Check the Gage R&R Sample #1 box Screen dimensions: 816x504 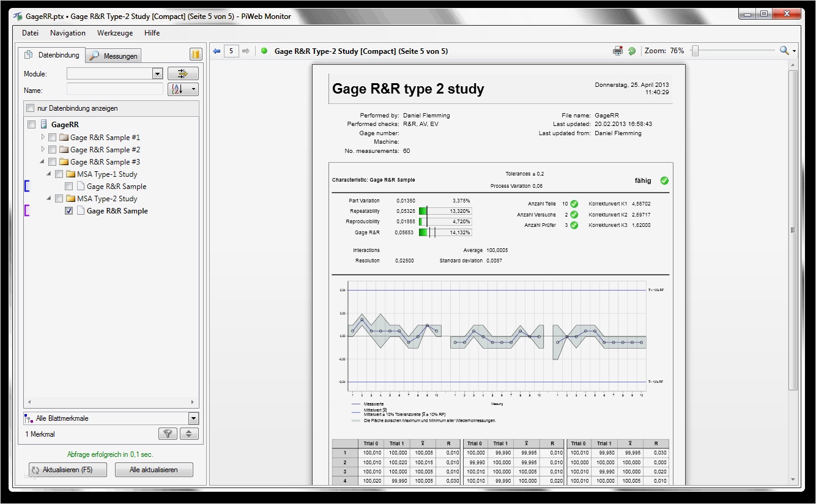tap(53, 138)
